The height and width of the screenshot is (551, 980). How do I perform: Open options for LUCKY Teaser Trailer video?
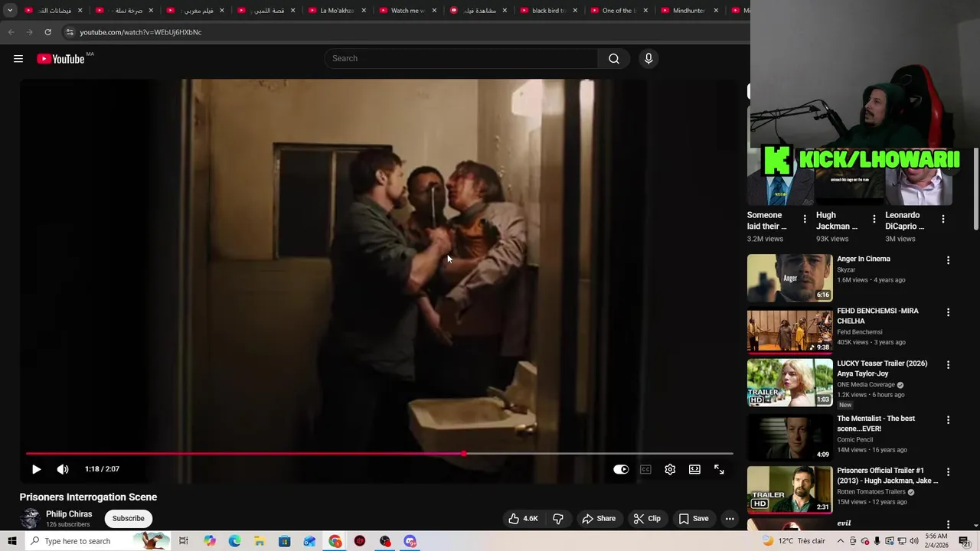tap(948, 365)
